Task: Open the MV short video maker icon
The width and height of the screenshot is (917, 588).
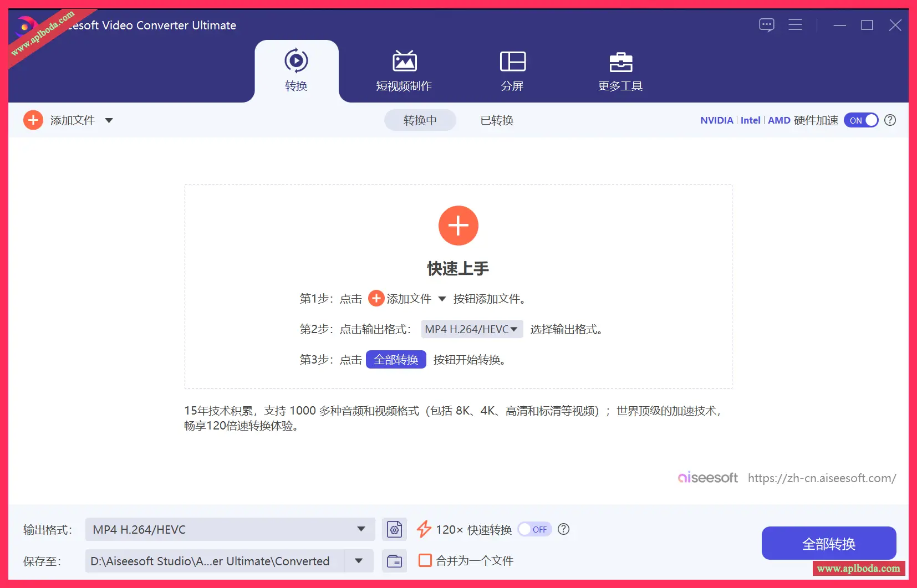Action: click(x=404, y=61)
